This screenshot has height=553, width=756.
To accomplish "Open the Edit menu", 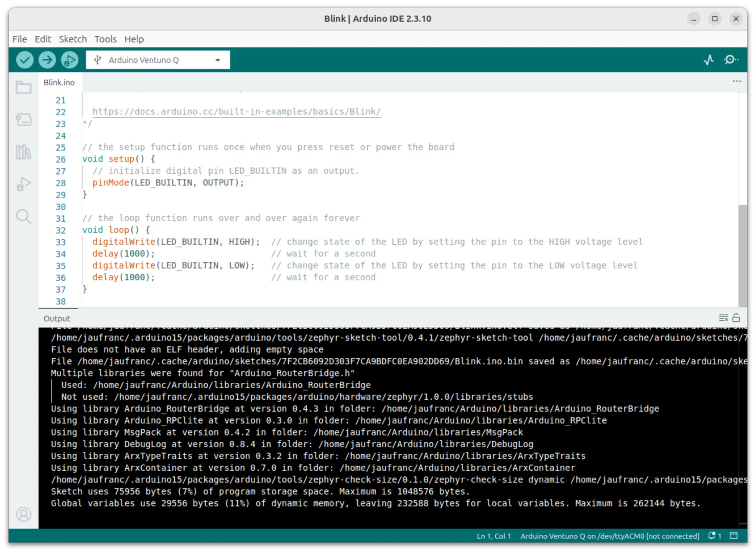I will [43, 39].
